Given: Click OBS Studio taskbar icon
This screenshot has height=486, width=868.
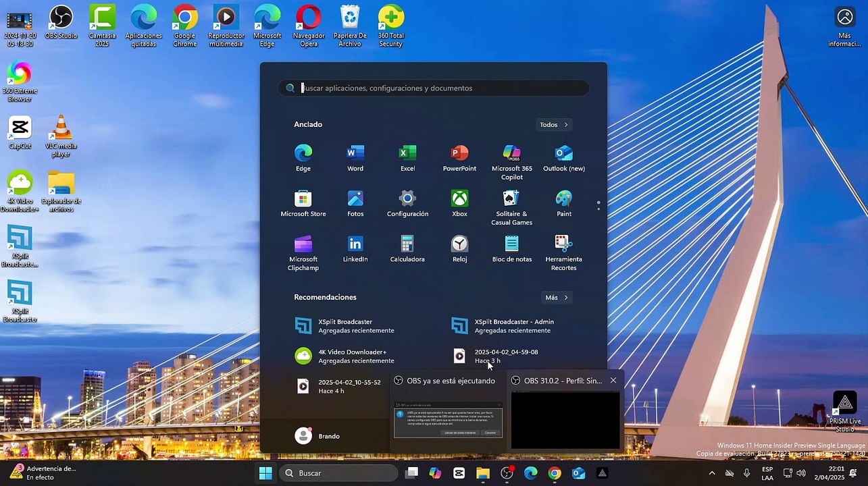Looking at the screenshot, I should tap(507, 473).
